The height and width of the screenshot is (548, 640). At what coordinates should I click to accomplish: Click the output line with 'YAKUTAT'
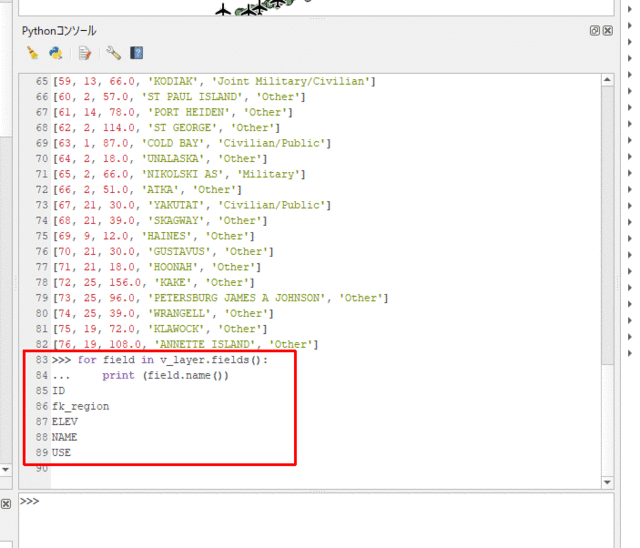click(x=191, y=205)
